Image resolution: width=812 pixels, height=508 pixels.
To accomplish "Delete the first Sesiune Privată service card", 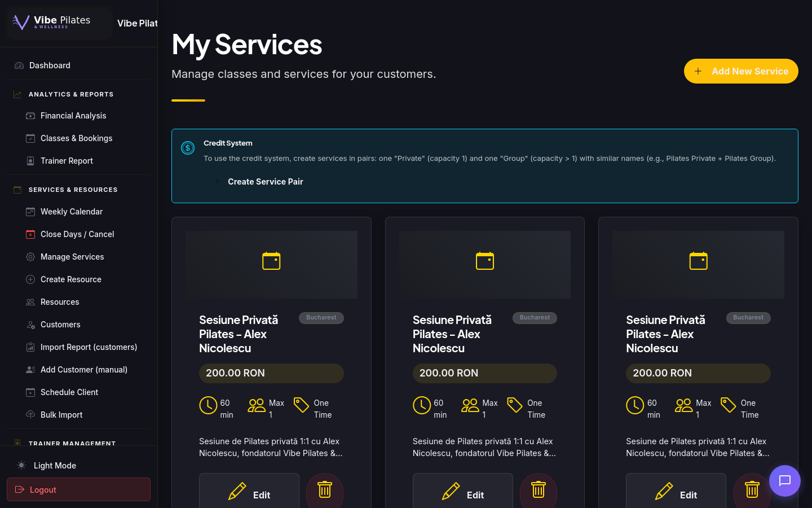I will click(325, 490).
